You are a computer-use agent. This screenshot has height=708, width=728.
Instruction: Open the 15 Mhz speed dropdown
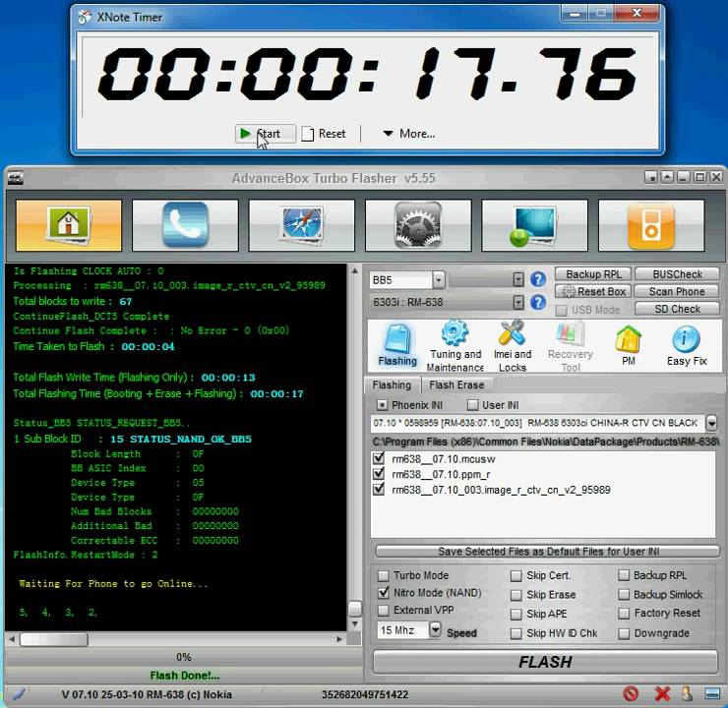click(x=435, y=630)
